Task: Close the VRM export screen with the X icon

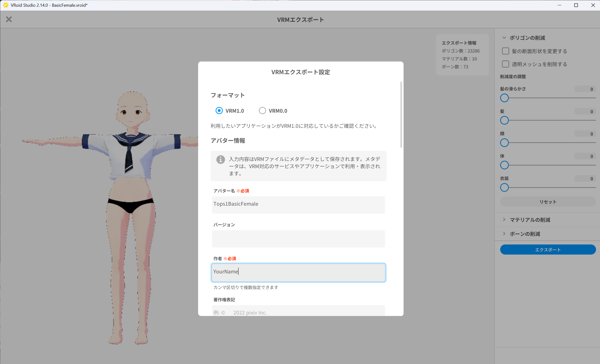Action: tap(9, 19)
